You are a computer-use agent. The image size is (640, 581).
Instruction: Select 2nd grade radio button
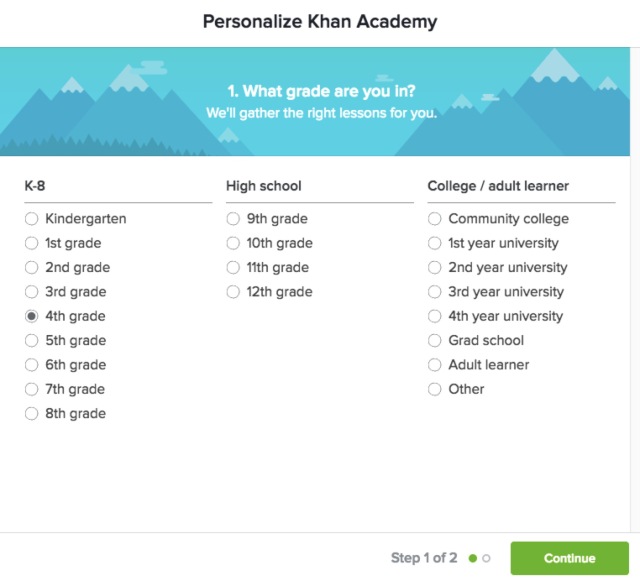(x=32, y=268)
